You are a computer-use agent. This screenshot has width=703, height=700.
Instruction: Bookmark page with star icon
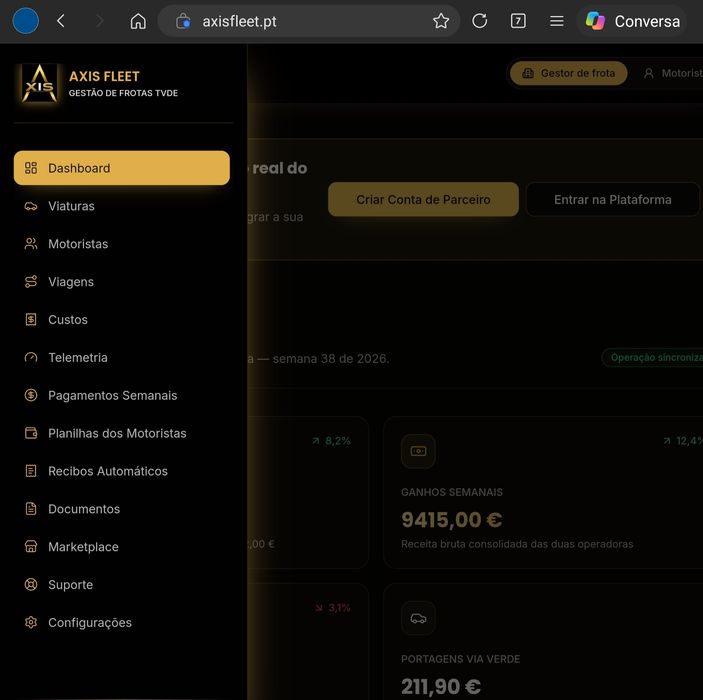pos(441,21)
